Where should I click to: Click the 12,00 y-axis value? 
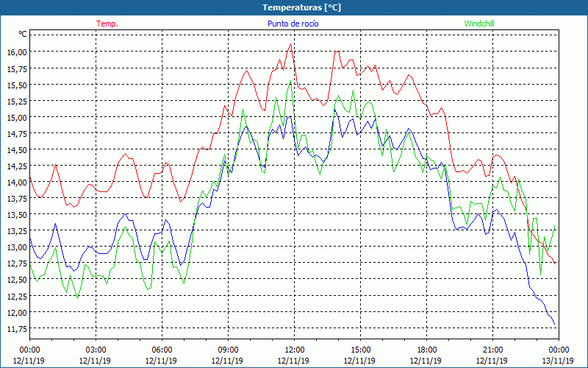17,313
